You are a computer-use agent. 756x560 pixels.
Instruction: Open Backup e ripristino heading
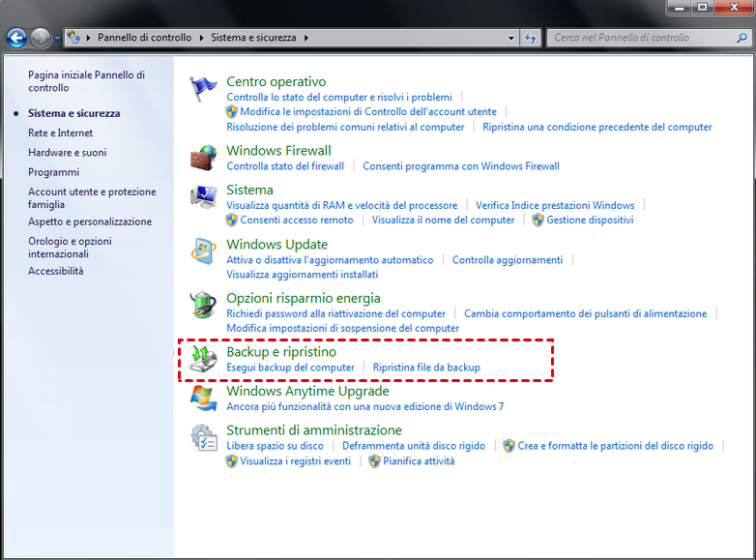coord(281,352)
